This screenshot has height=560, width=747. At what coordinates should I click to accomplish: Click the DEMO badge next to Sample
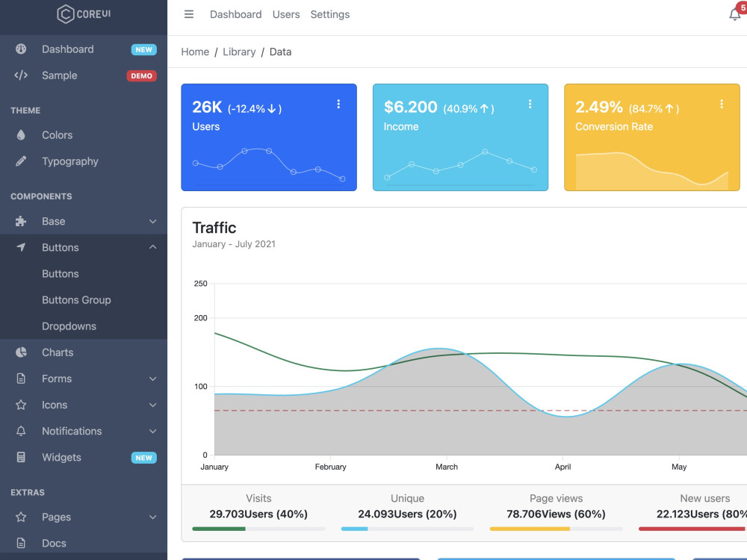coord(141,75)
